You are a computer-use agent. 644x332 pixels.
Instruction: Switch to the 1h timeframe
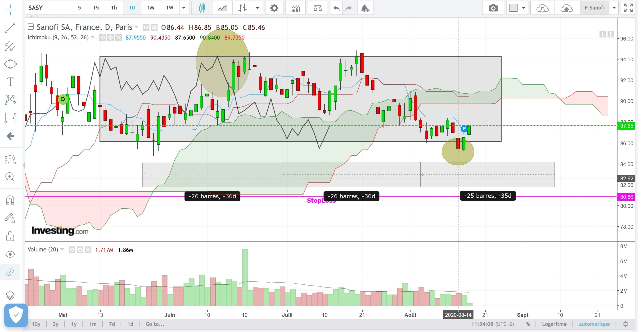[x=114, y=8]
